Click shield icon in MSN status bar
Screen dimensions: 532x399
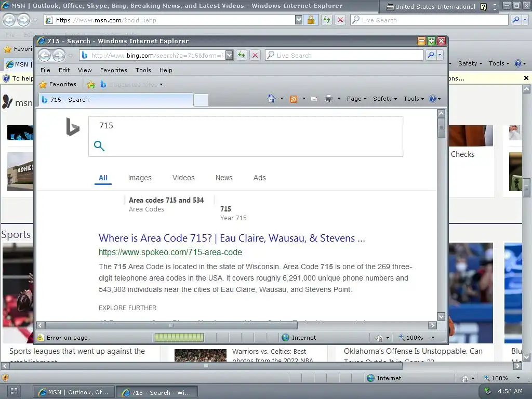click(x=5, y=378)
